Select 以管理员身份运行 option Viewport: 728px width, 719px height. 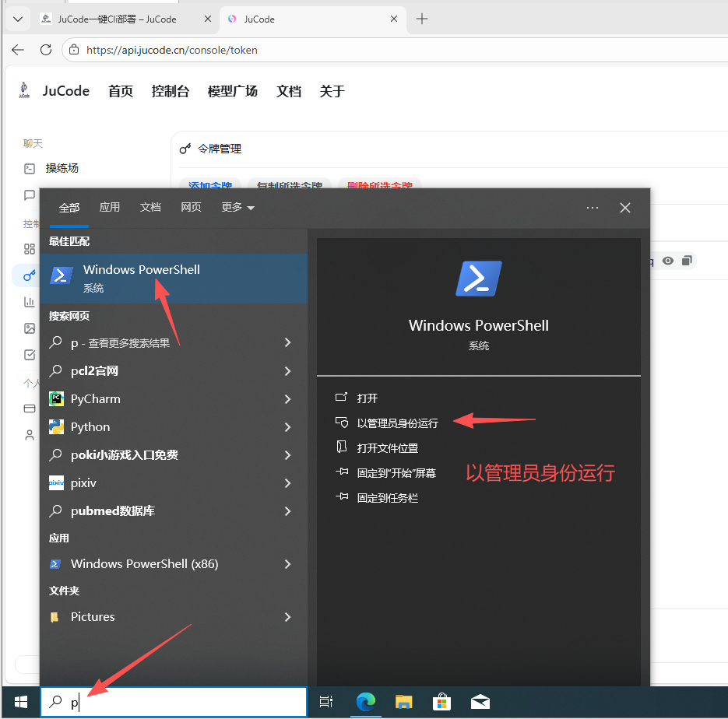tap(397, 423)
